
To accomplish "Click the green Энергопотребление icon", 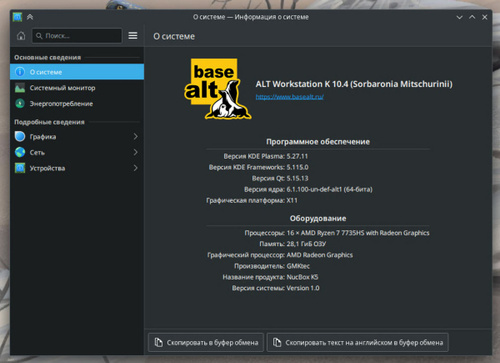I will 20,104.
